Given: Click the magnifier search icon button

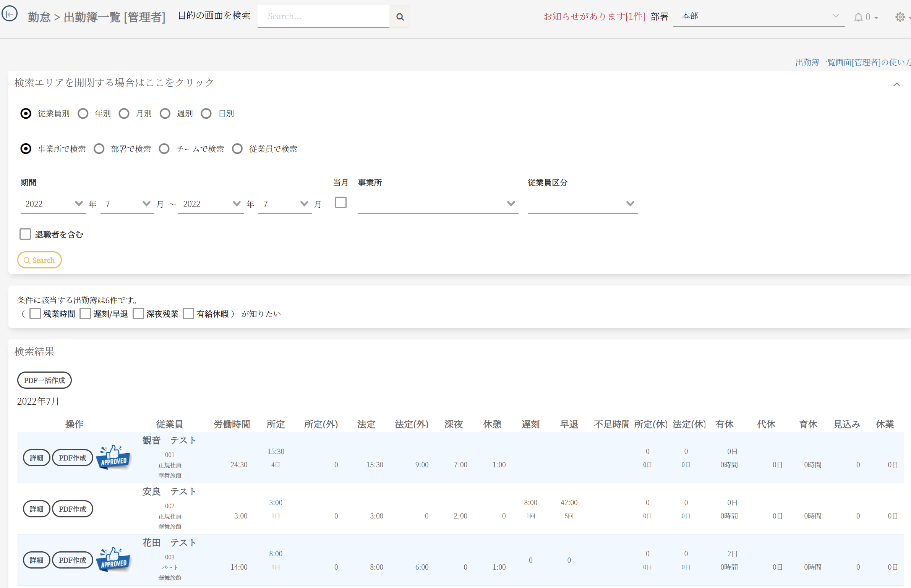Looking at the screenshot, I should pos(400,16).
